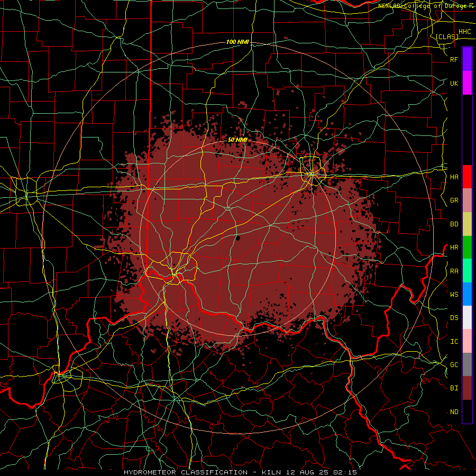This screenshot has height=476, width=476.
Task: Click the HYDROMETEOR CLASSIFICATION title text
Action: point(186,472)
